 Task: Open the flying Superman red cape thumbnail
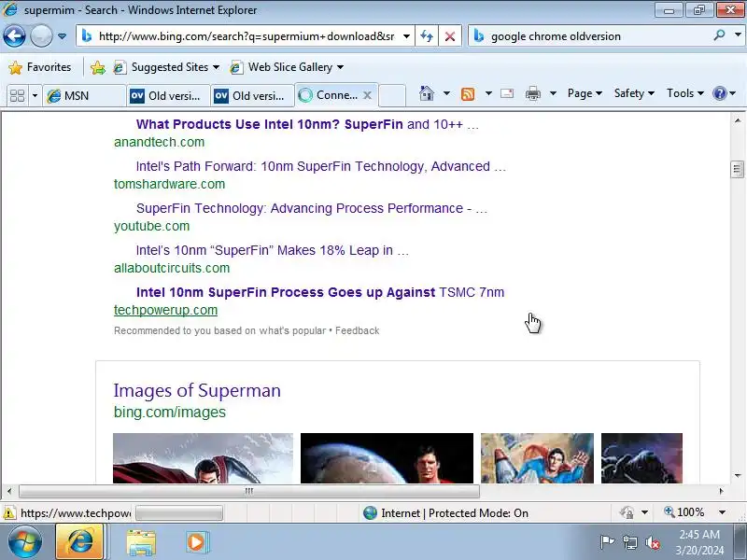point(203,458)
